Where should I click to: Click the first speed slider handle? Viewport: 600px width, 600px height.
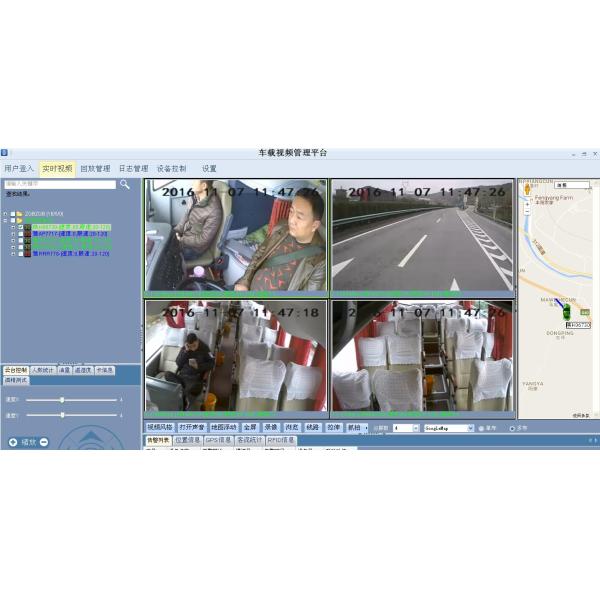tap(62, 400)
